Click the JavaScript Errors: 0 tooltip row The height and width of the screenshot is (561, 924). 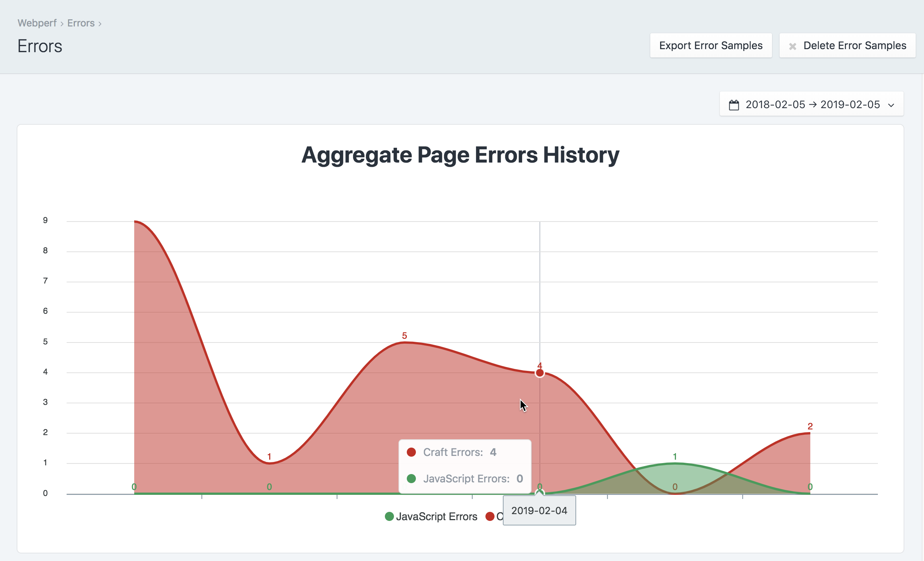point(465,479)
